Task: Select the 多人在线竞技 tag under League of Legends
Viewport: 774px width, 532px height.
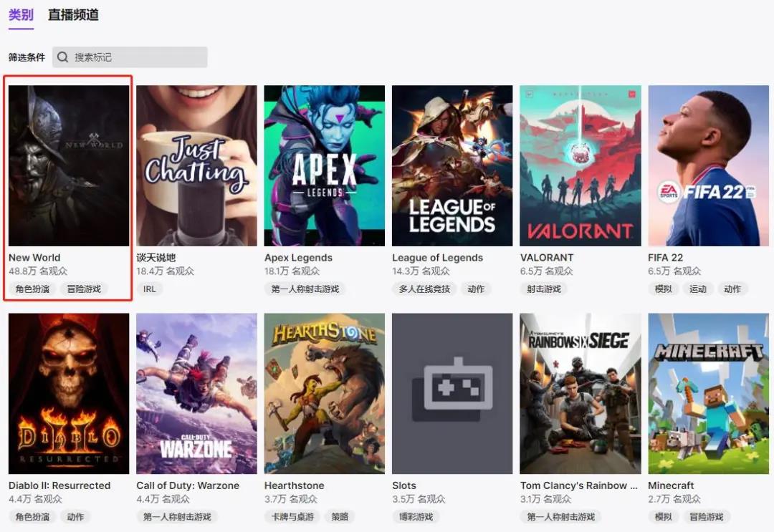Action: click(425, 289)
